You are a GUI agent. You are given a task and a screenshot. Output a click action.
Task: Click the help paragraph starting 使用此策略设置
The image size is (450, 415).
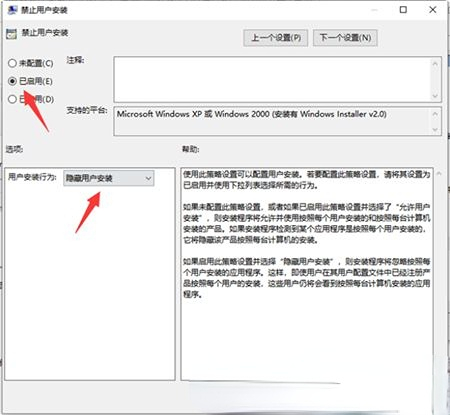[306, 180]
